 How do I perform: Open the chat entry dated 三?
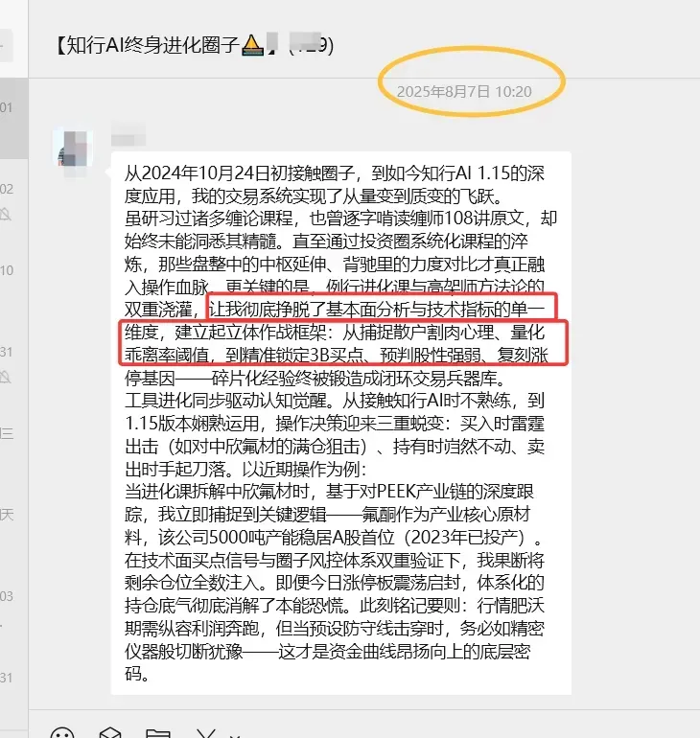(x=14, y=445)
